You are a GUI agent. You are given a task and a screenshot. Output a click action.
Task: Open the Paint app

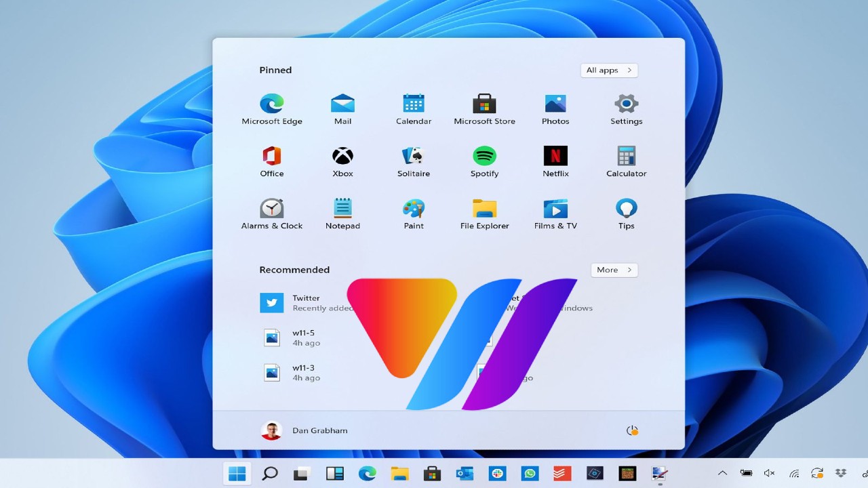click(x=414, y=214)
